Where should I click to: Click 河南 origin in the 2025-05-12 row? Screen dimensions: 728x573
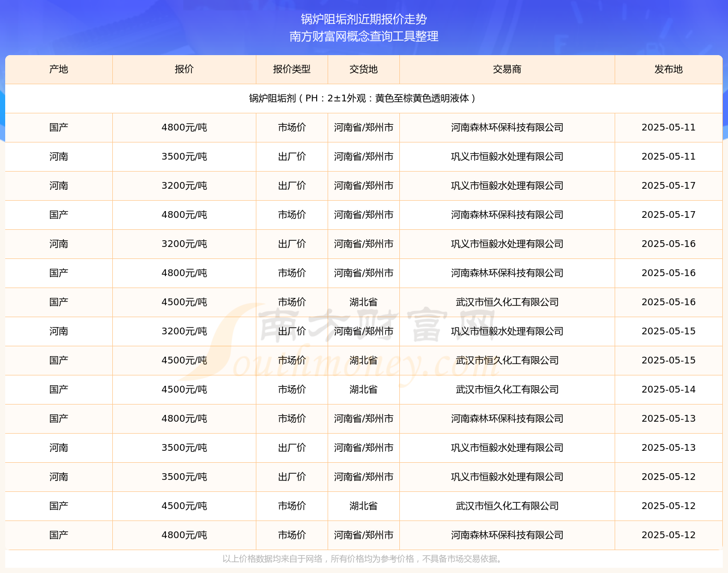pos(59,477)
